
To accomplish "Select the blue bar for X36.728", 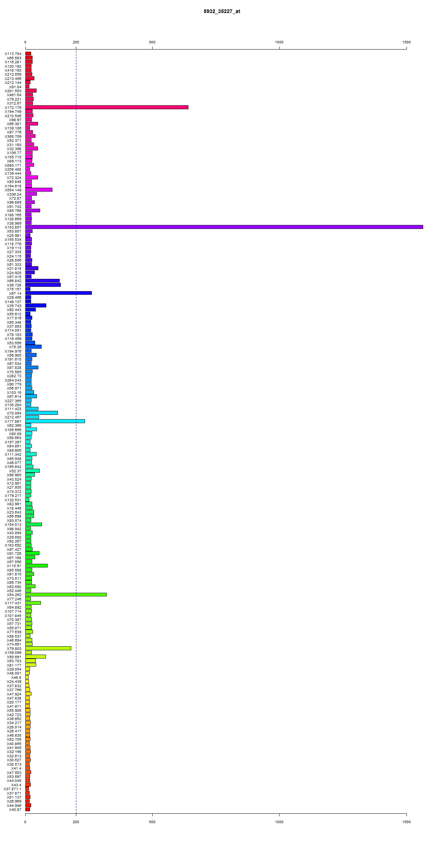I will [43, 285].
